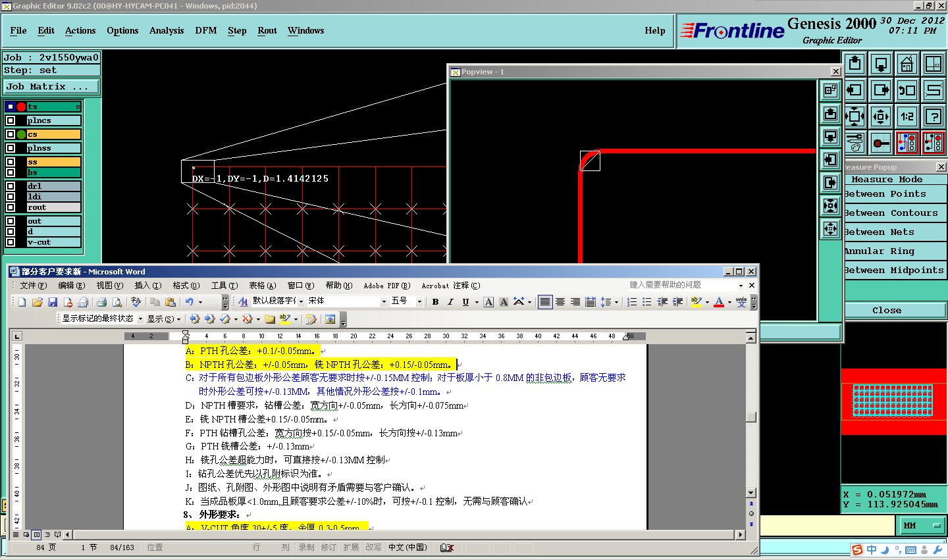Click the board overview thumbnail
948x560 pixels.
894,401
